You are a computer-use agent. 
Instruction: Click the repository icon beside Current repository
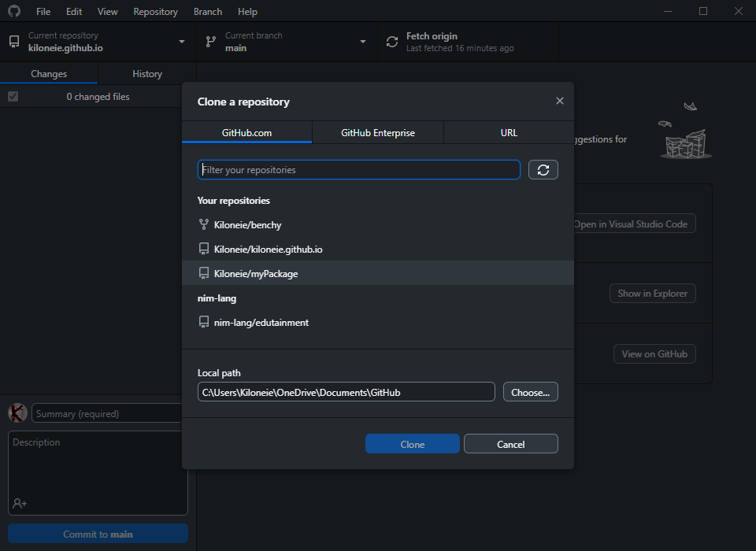tap(14, 42)
